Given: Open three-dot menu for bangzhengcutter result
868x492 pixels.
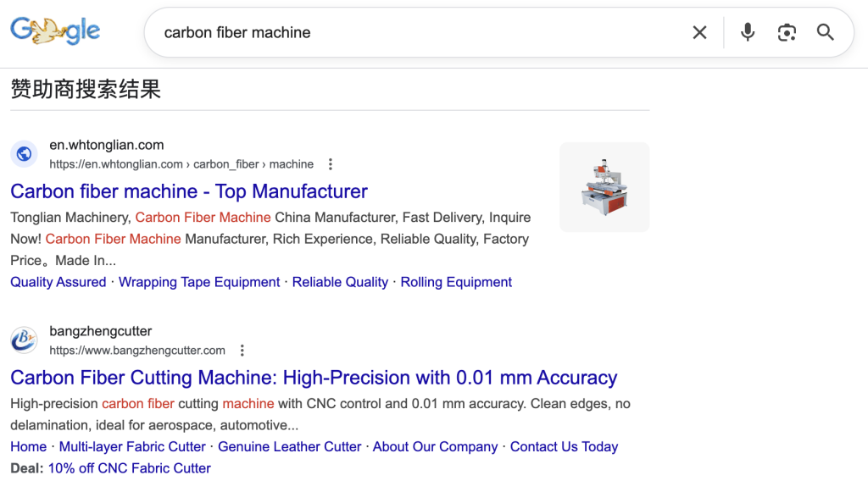Looking at the screenshot, I should coord(242,351).
